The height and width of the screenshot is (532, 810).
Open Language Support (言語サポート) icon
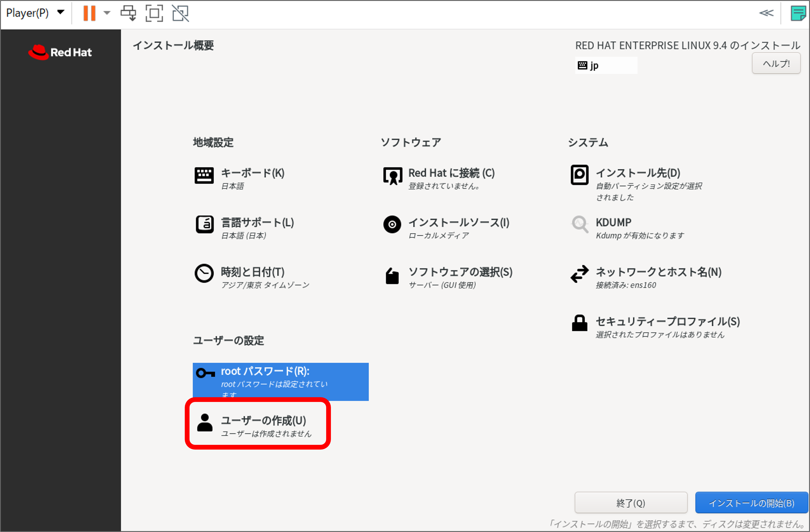(x=205, y=224)
